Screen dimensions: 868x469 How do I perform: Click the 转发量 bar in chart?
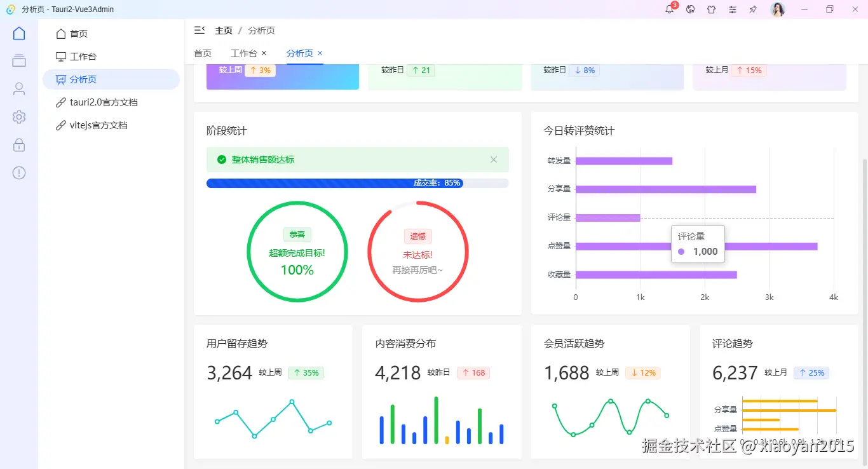coord(624,161)
